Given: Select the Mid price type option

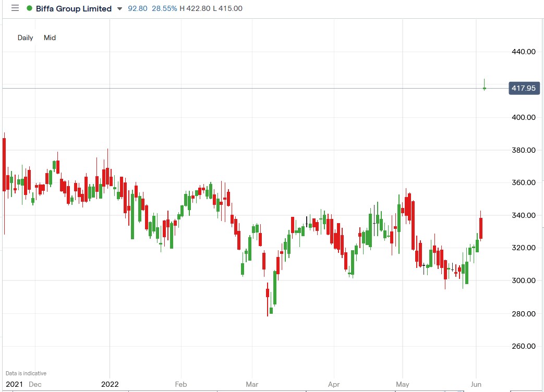Looking at the screenshot, I should click(50, 38).
